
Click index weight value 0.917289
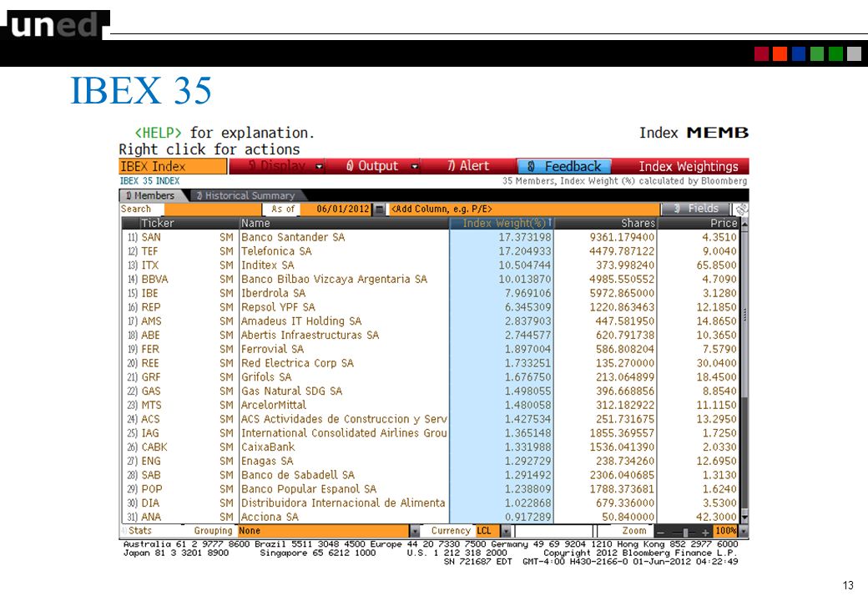click(x=528, y=518)
